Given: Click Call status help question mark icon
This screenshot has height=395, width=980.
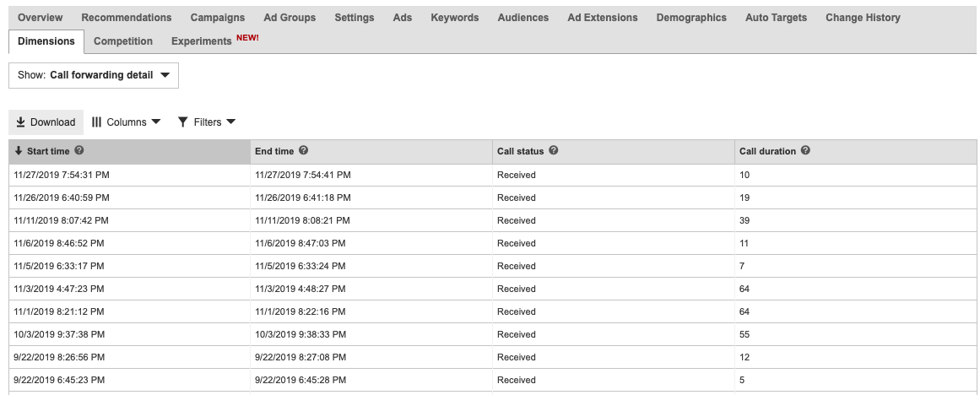Looking at the screenshot, I should (x=554, y=151).
